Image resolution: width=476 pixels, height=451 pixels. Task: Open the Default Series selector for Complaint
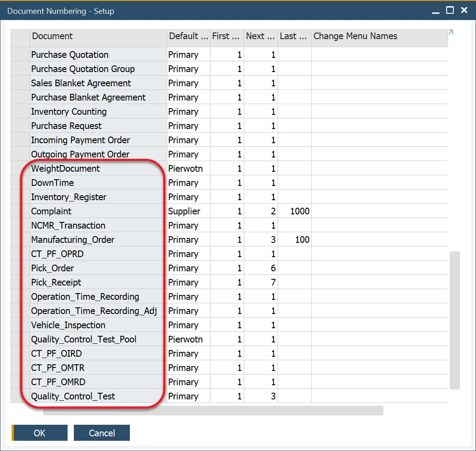click(x=187, y=211)
